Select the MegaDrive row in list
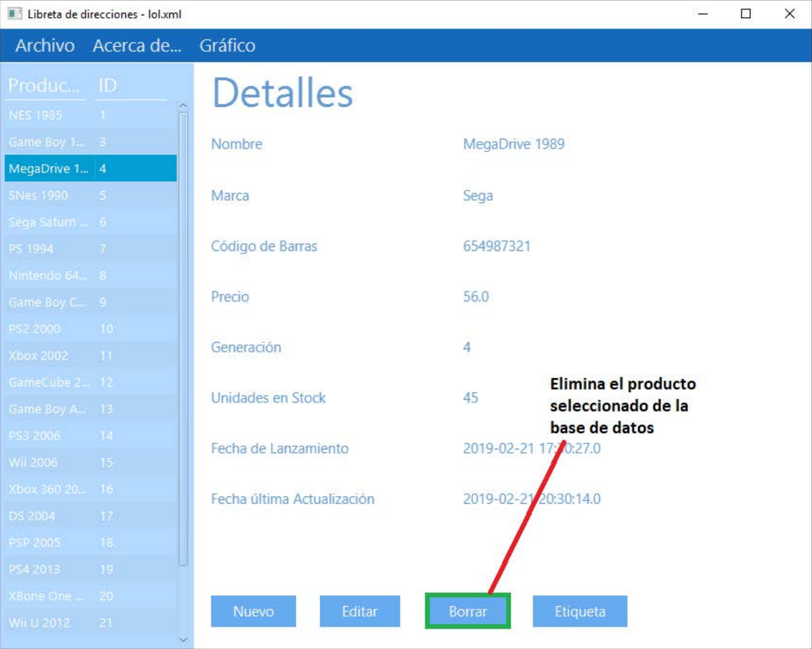Image resolution: width=812 pixels, height=649 pixels. click(x=90, y=169)
